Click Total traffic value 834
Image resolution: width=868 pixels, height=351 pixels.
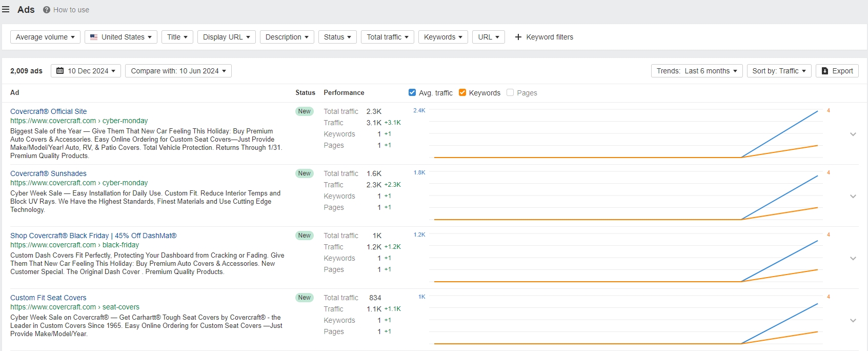(x=375, y=298)
